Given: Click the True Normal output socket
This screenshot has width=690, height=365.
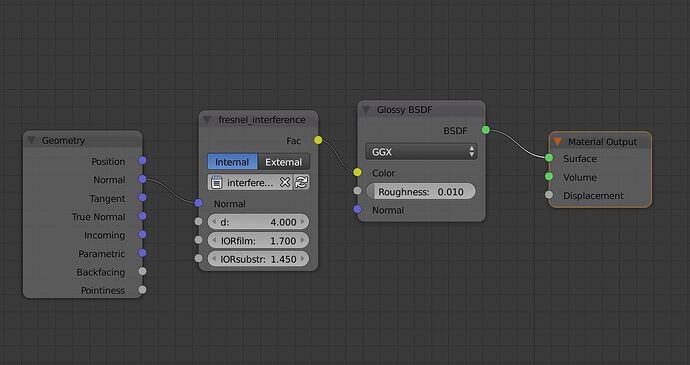Looking at the screenshot, I should [142, 216].
